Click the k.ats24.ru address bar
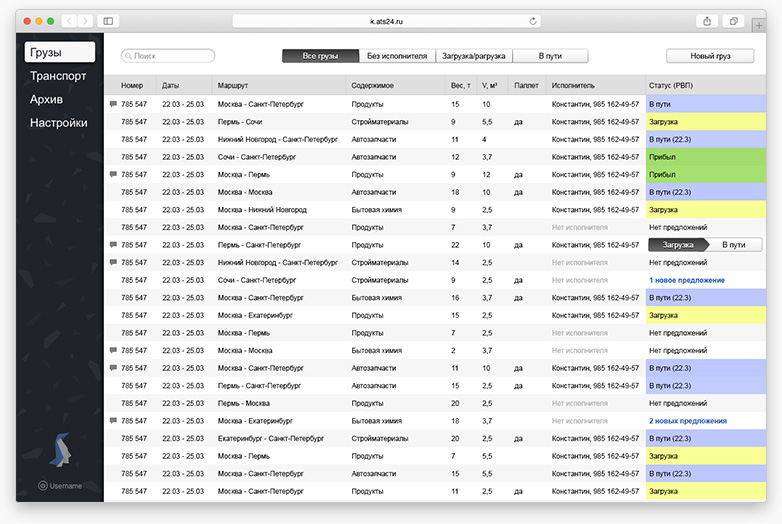The height and width of the screenshot is (524, 782). coord(387,21)
